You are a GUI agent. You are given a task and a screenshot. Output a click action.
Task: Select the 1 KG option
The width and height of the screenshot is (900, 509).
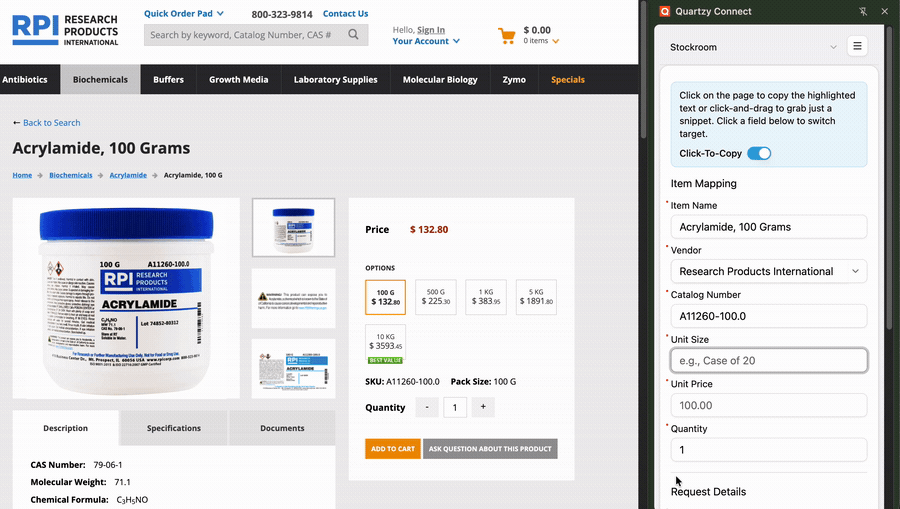pyautogui.click(x=486, y=297)
